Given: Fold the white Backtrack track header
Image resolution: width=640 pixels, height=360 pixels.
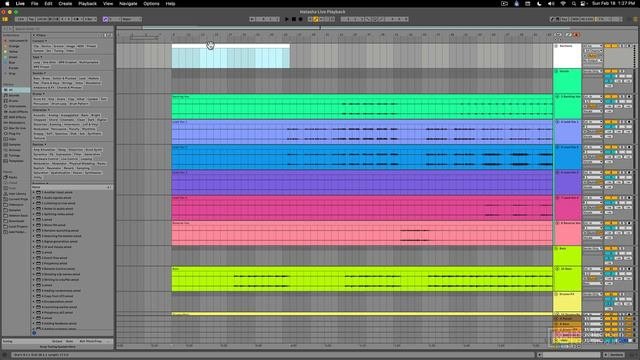Looking at the screenshot, I should [556, 46].
